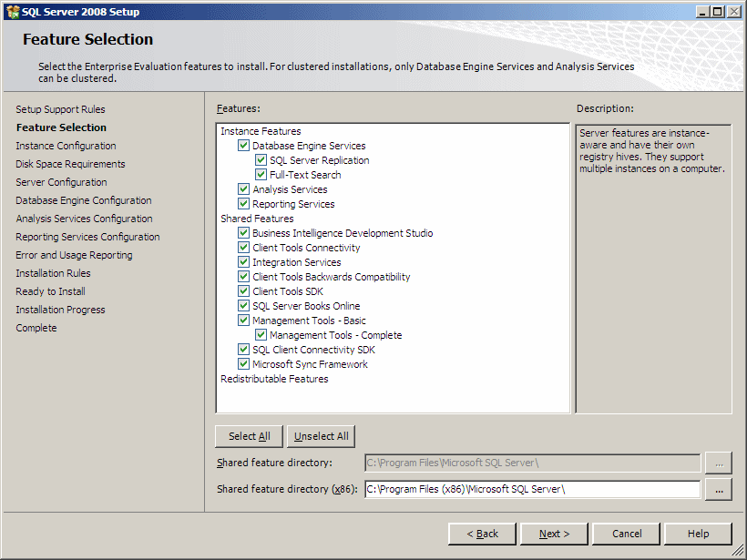Image resolution: width=747 pixels, height=560 pixels.
Task: Toggle Integration Services checkbox
Action: (243, 262)
